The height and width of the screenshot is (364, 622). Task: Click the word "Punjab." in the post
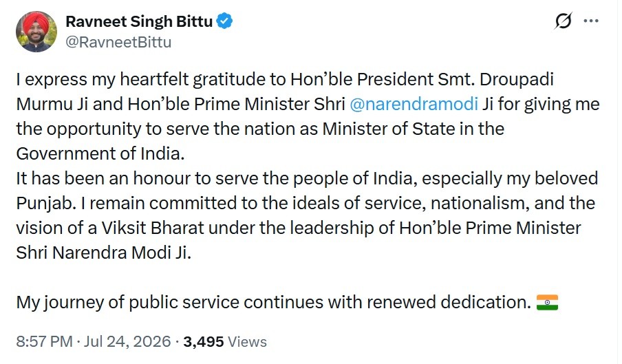click(x=46, y=204)
